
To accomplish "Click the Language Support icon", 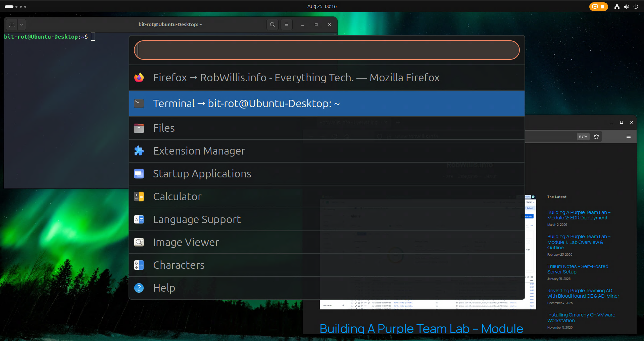I will click(x=139, y=219).
